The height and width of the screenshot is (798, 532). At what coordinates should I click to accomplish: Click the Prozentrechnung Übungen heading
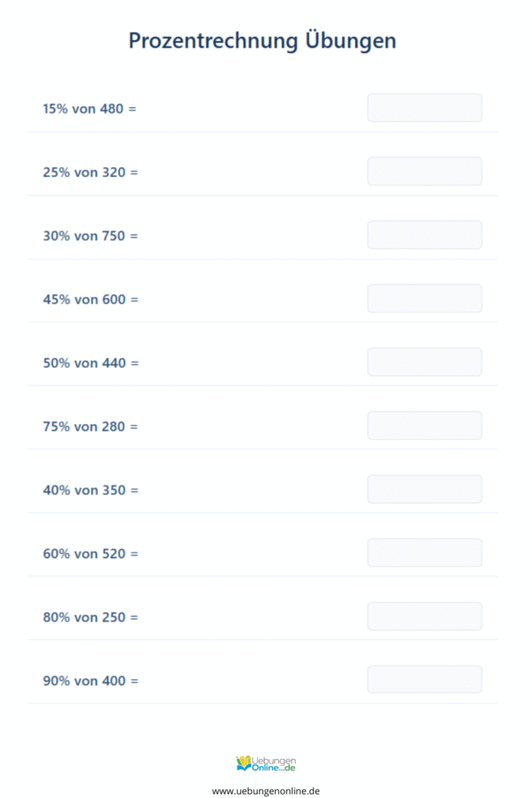[x=262, y=41]
